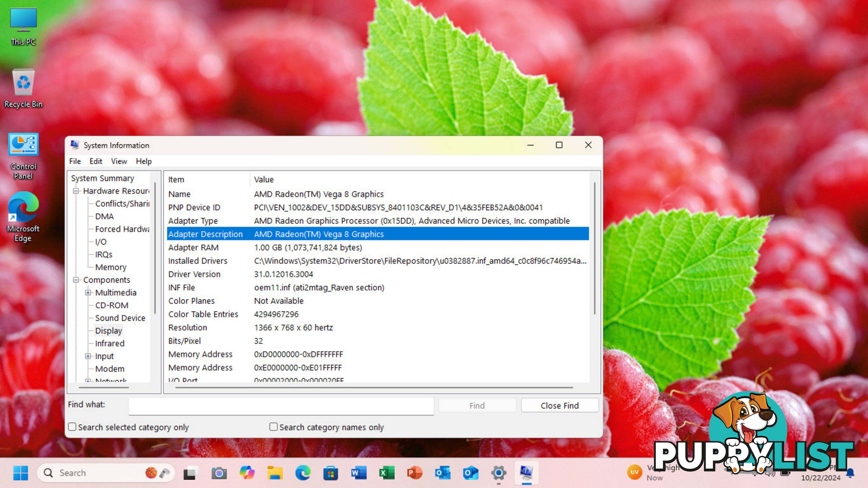Select Conflicts/Sharing in the tree
Image resolution: width=868 pixels, height=488 pixels.
pos(122,204)
